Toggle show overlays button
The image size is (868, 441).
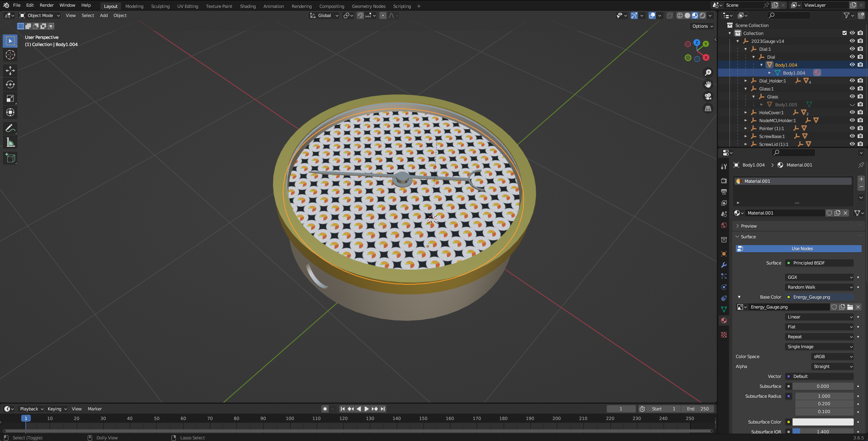[x=652, y=15]
